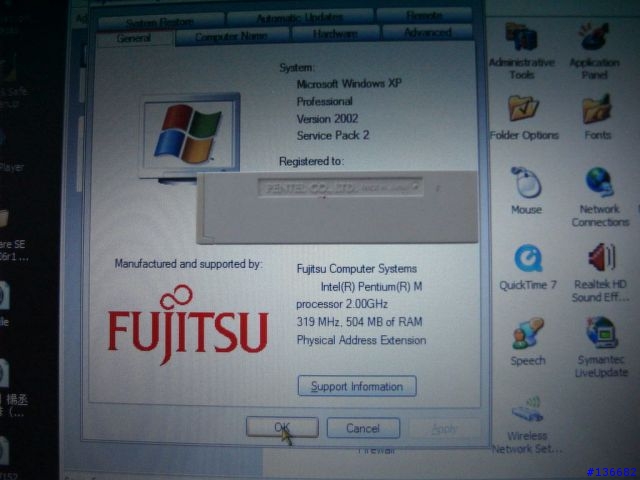
Task: Click '319 MHz, 504 MB of RAM' text
Action: [359, 322]
